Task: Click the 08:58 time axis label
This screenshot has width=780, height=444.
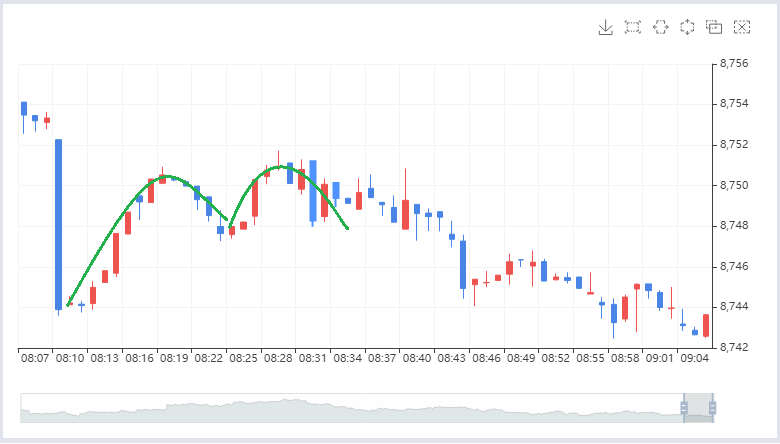Action: 625,358
